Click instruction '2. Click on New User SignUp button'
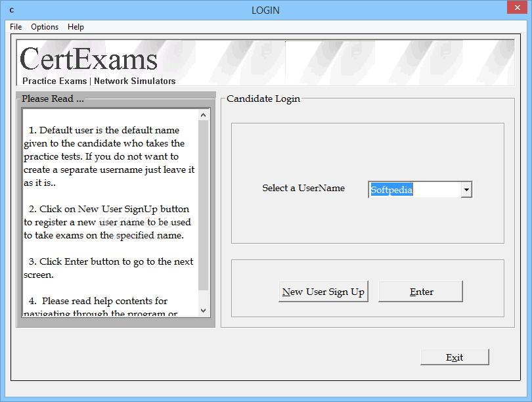 (x=109, y=209)
